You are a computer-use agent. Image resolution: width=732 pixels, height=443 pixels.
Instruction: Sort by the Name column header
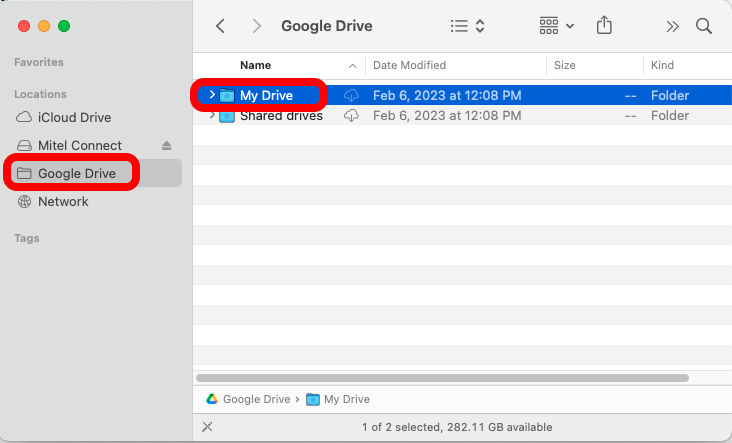(255, 65)
